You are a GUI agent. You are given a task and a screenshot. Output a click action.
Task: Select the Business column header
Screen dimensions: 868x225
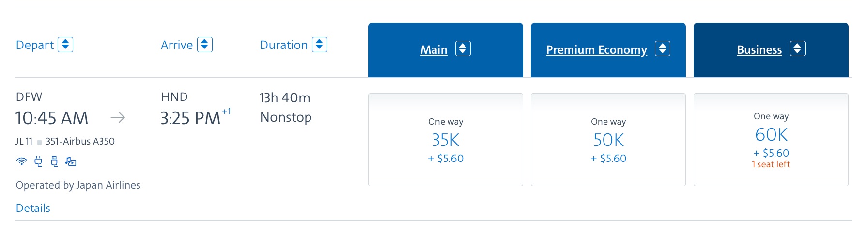pos(759,50)
